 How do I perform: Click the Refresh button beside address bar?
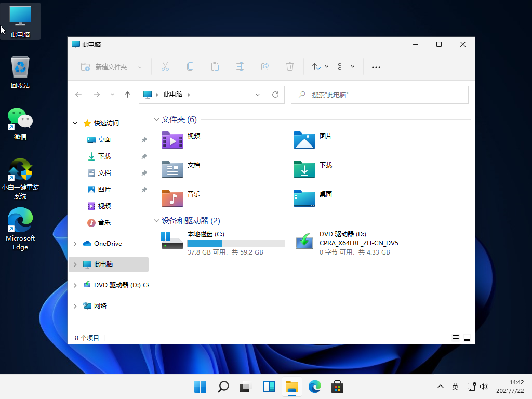275,95
